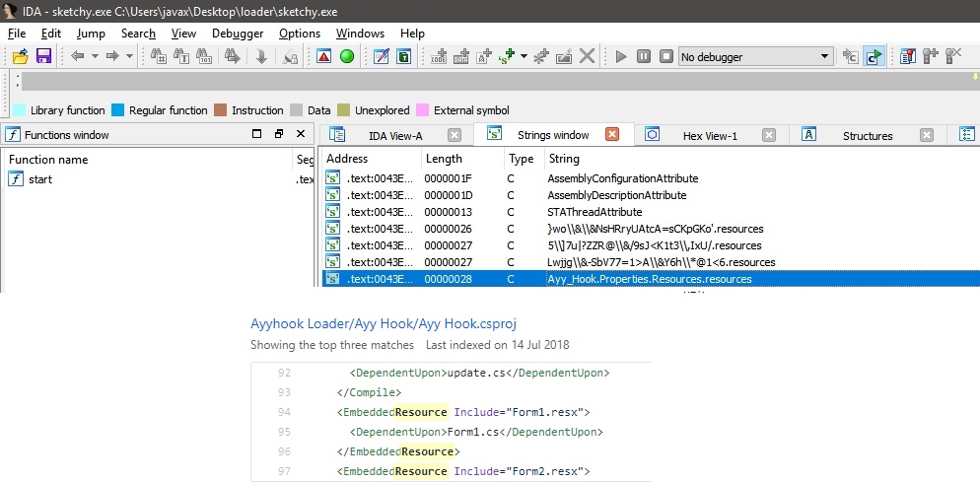
Task: Click the grey down arrow toolbar icon
Action: 261,57
